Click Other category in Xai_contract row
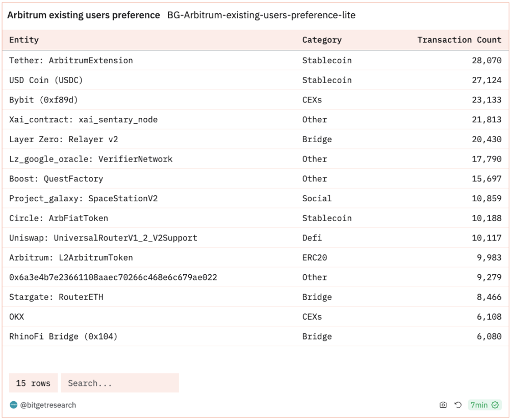This screenshot has width=512, height=420. 315,119
